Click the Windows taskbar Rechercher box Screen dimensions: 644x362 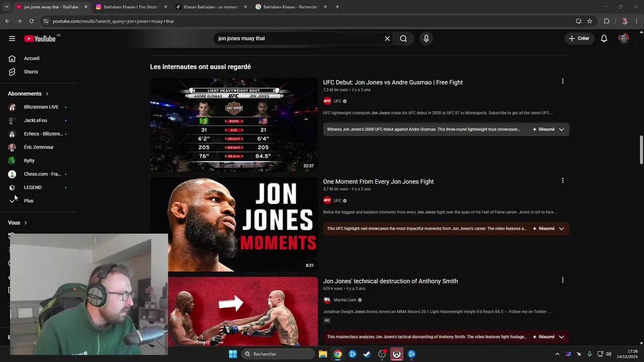[278, 354]
